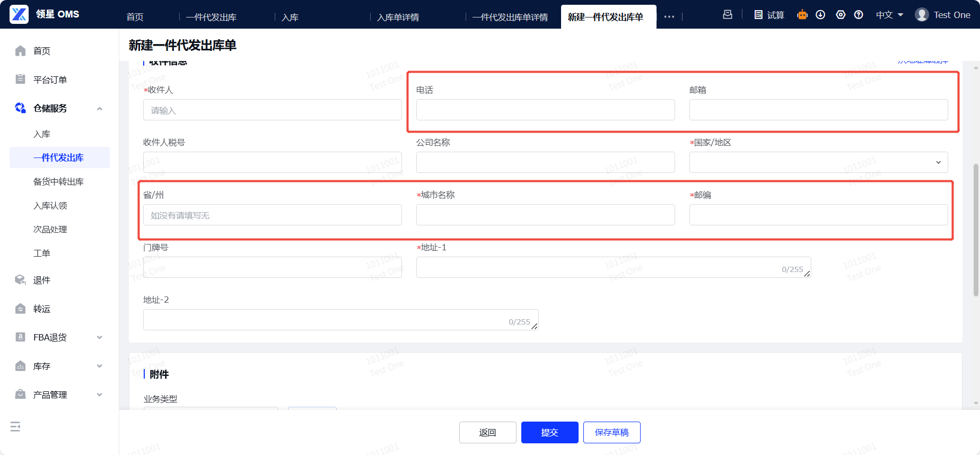Open the 中文 language dropdown
Screen dimensions: 980x455
point(889,15)
